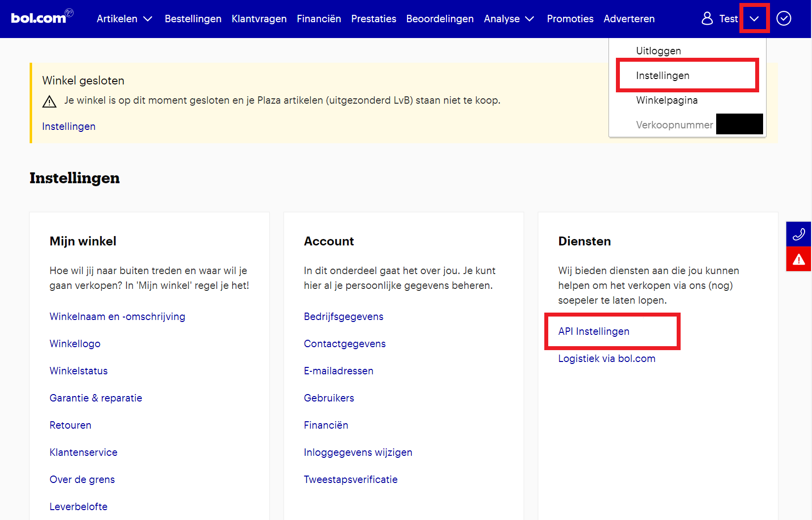Screen dimensions: 812x520
Task: Open Logistiek via bol.com link
Action: pyautogui.click(x=607, y=359)
